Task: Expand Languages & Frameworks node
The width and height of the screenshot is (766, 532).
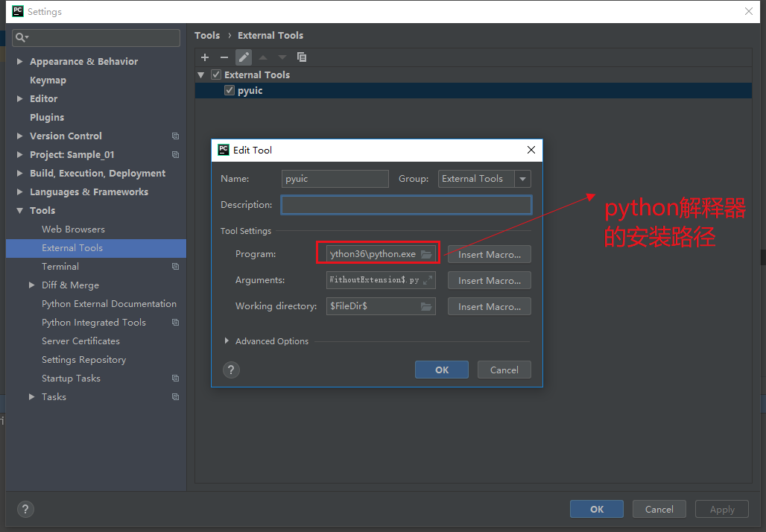Action: [19, 191]
